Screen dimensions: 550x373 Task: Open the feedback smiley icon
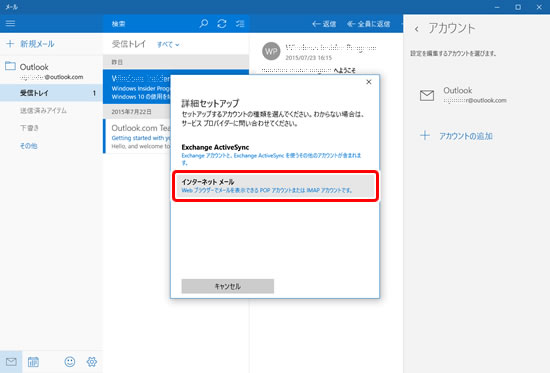point(69,362)
